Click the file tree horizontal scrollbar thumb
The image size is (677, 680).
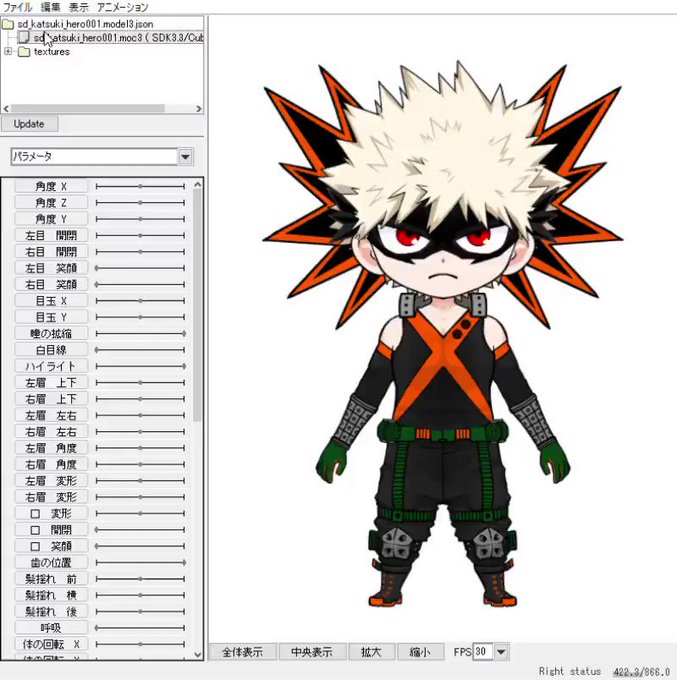[x=88, y=108]
